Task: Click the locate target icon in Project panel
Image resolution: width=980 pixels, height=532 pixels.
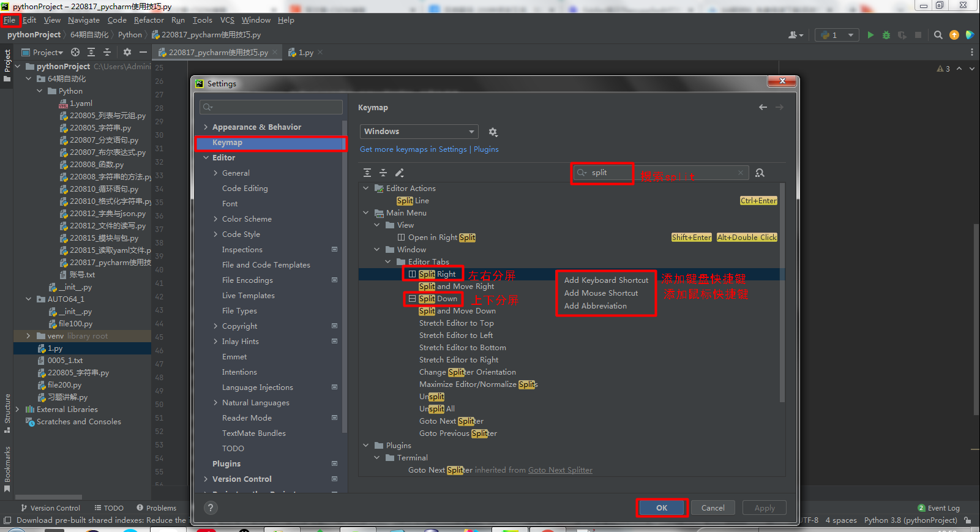Action: [x=75, y=52]
